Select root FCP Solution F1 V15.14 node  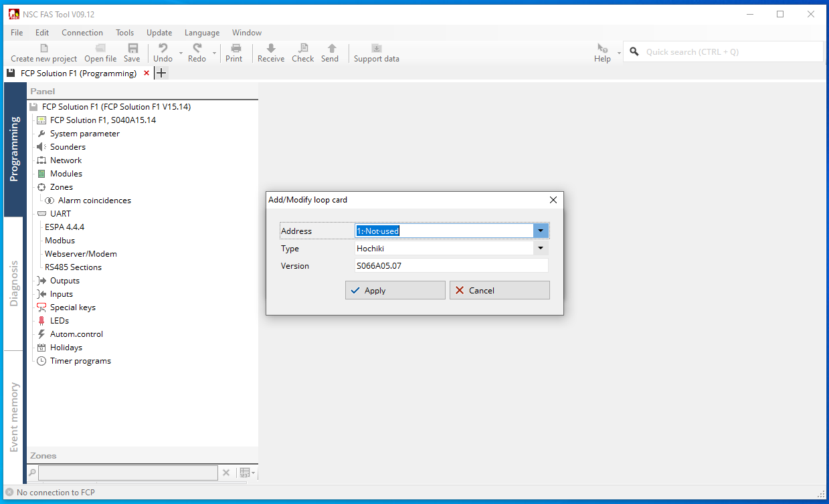pos(116,106)
